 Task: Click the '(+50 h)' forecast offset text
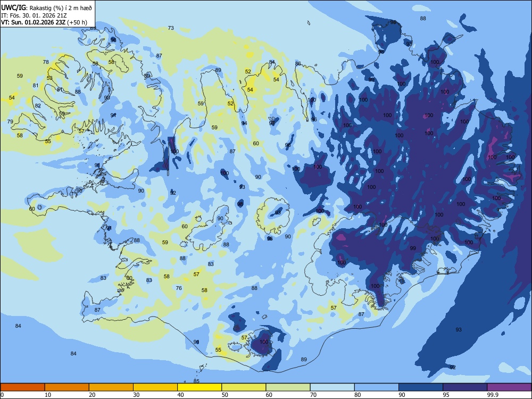click(77, 22)
